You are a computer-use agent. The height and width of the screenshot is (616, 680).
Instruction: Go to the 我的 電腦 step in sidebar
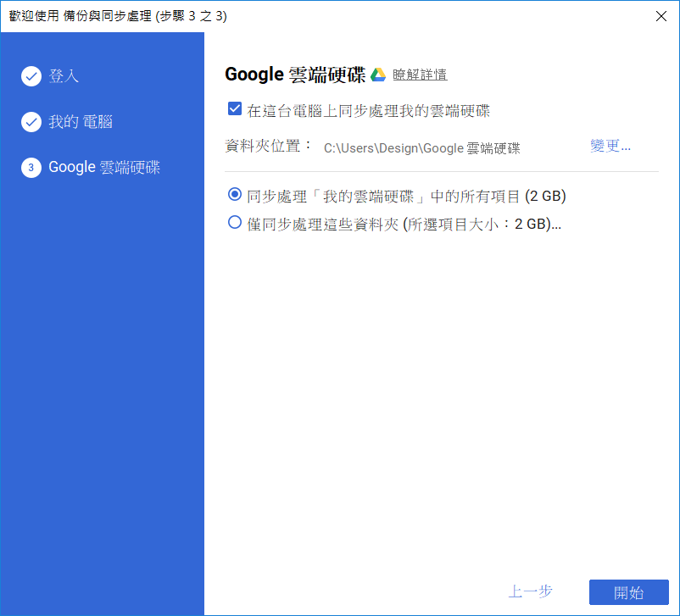81,122
